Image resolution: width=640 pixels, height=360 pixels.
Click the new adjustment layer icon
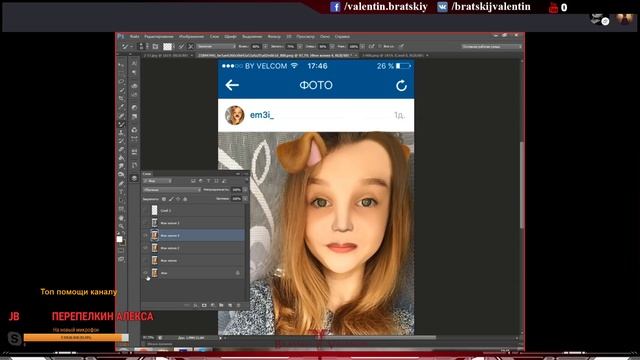click(x=213, y=305)
